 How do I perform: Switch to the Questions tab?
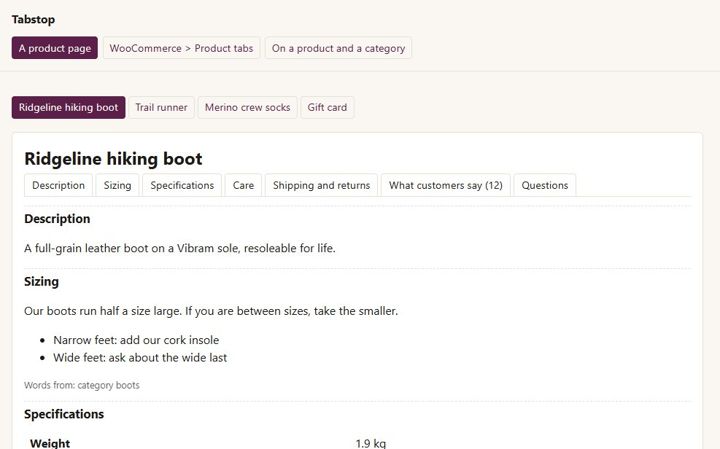pyautogui.click(x=545, y=185)
